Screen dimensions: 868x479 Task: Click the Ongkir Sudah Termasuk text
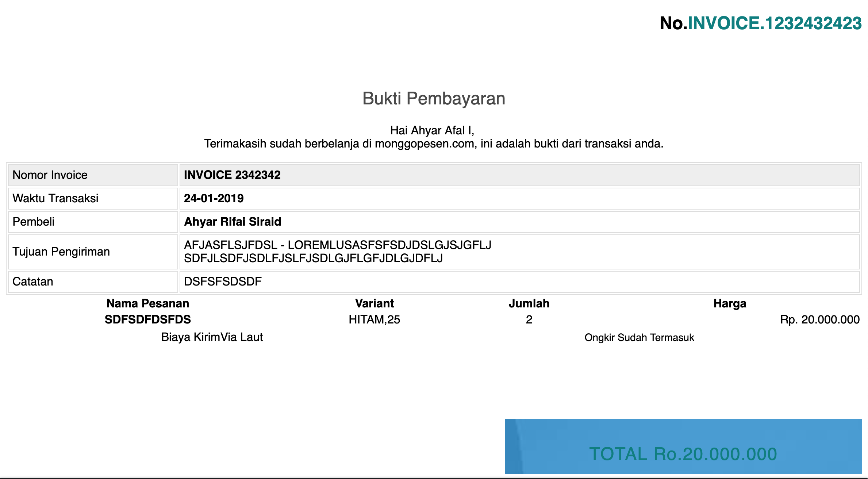click(639, 337)
